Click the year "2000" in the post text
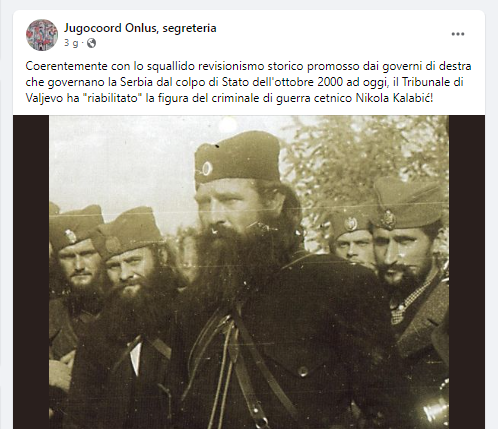This screenshot has width=498, height=429. [330, 82]
